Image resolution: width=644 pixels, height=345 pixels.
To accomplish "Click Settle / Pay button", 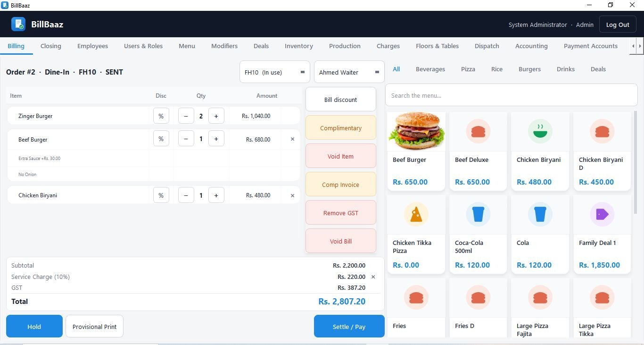I will point(349,326).
